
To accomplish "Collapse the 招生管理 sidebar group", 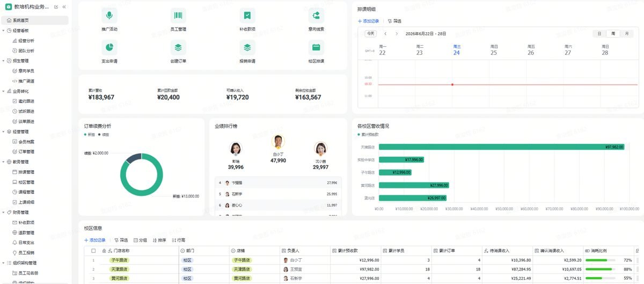I will 4,61.
